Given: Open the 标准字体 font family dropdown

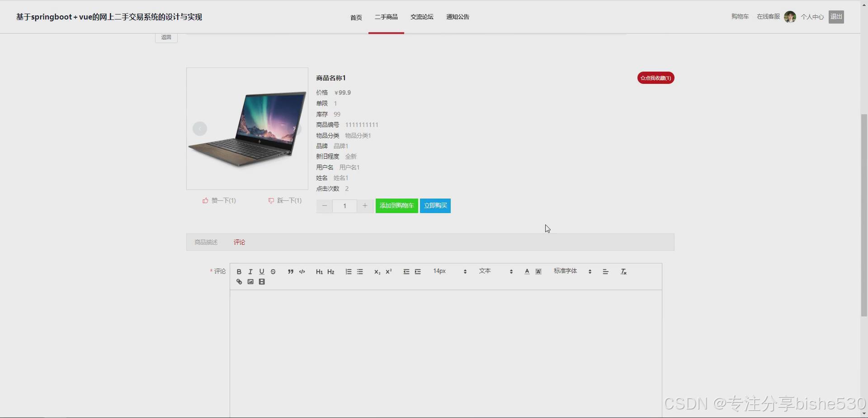Looking at the screenshot, I should point(572,271).
